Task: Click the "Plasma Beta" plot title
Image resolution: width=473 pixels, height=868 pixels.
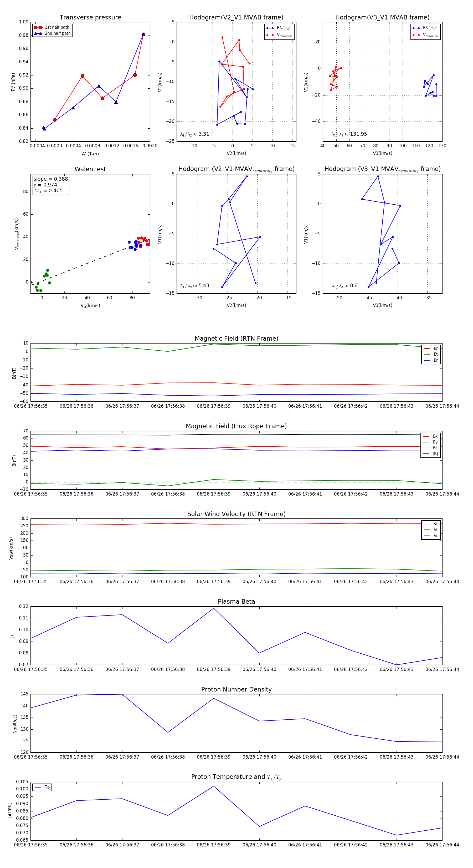Action: coord(236,602)
